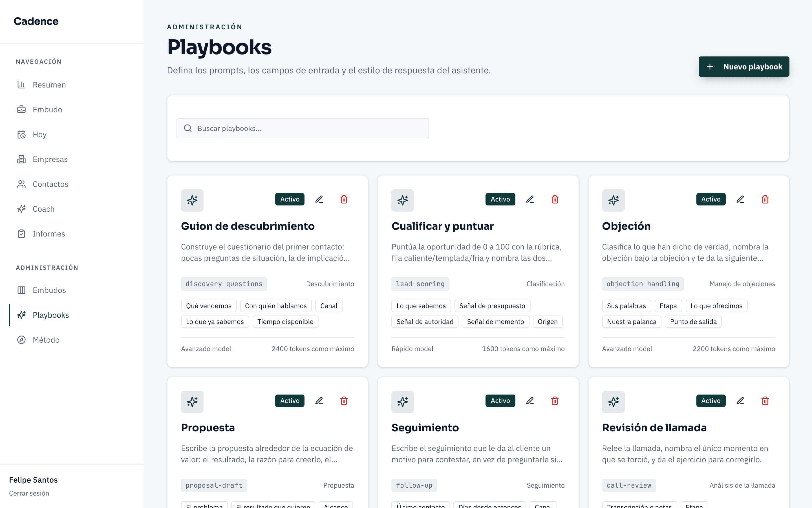The width and height of the screenshot is (812, 508).
Task: Click the Nuestra palanca field chip
Action: (x=632, y=322)
